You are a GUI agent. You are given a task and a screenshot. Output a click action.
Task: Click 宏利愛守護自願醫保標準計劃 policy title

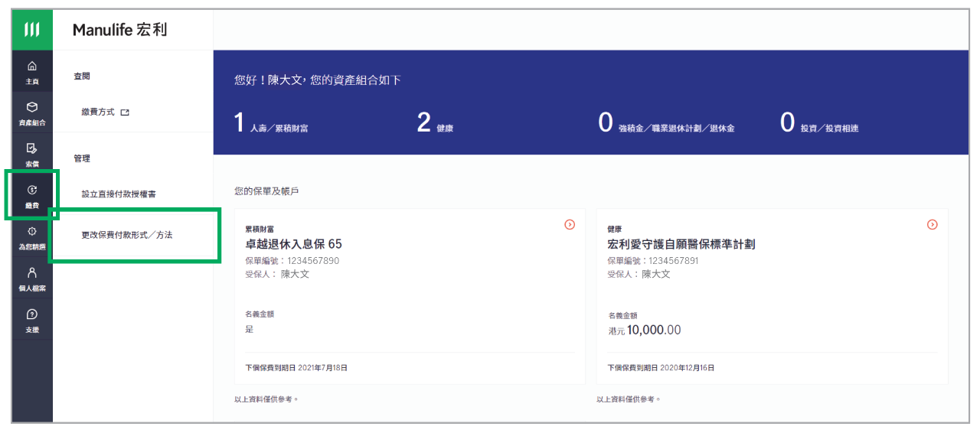[x=681, y=244]
